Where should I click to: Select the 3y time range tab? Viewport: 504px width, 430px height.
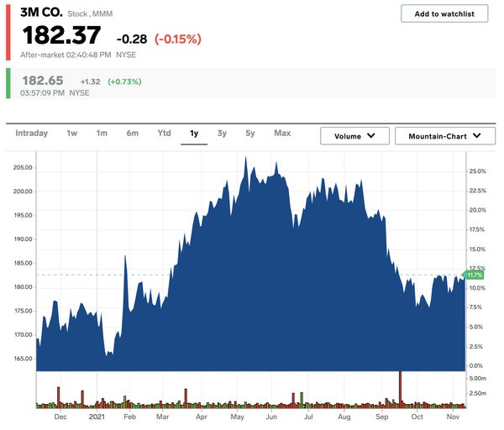pyautogui.click(x=222, y=133)
